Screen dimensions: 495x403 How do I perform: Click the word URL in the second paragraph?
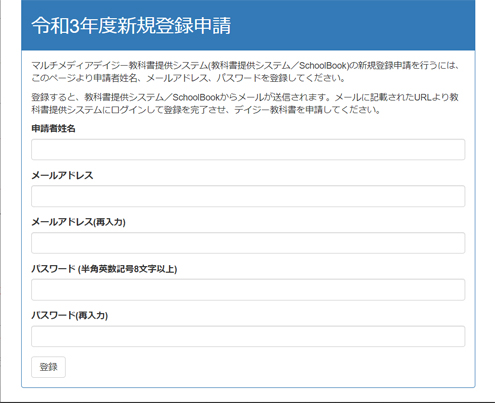[423, 97]
